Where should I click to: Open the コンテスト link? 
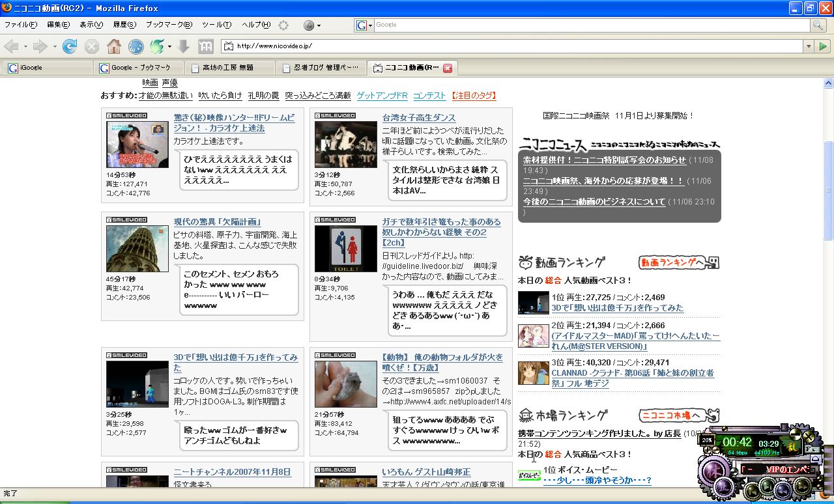[429, 96]
